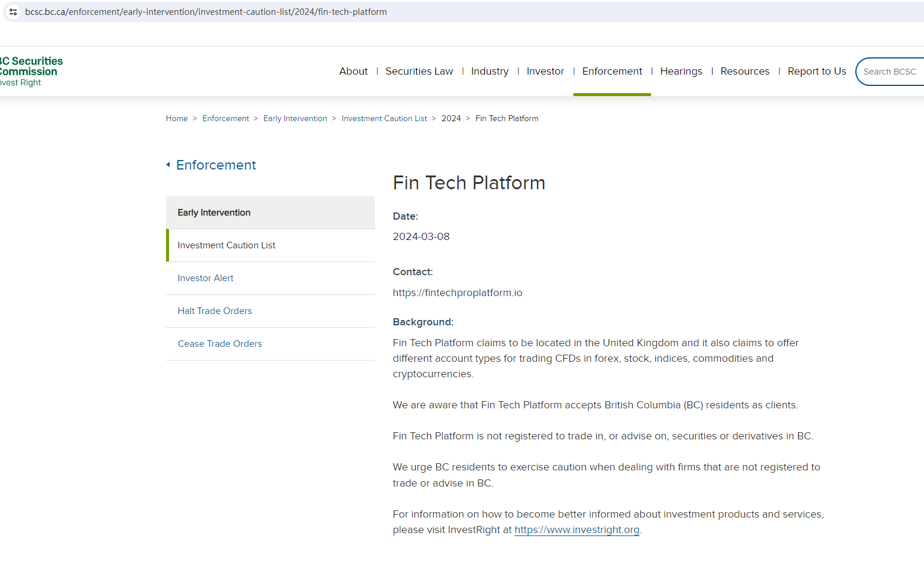Open the About menu
This screenshot has width=924, height=588.
353,72
